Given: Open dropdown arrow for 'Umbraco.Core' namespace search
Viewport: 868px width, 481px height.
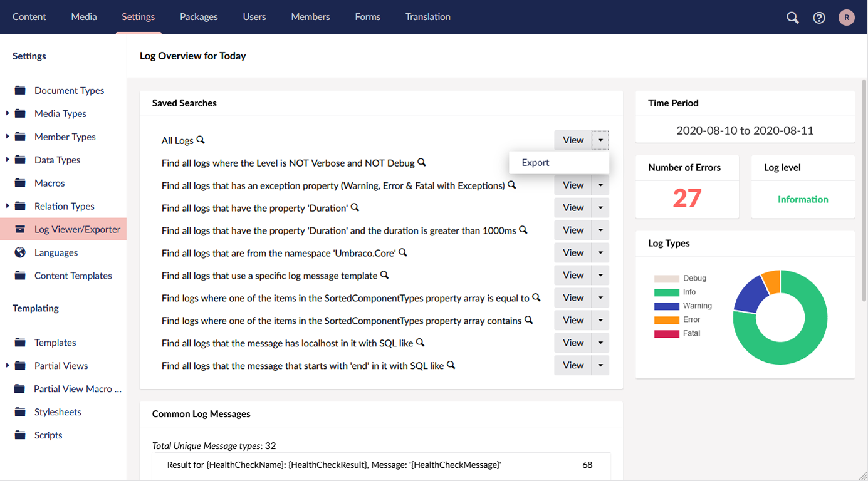Looking at the screenshot, I should click(x=600, y=252).
